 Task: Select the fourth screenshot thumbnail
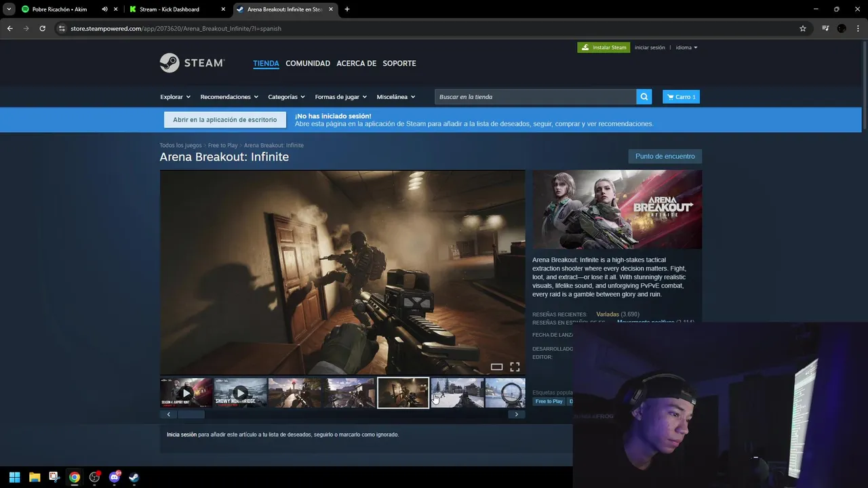pyautogui.click(x=349, y=393)
